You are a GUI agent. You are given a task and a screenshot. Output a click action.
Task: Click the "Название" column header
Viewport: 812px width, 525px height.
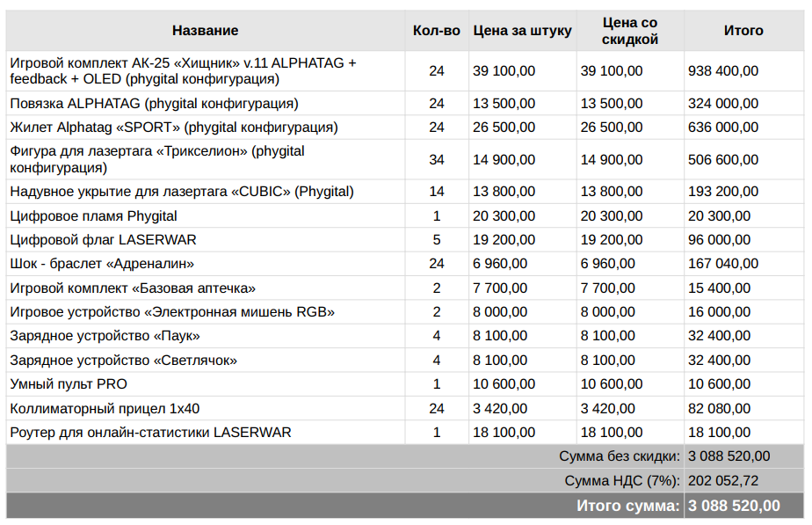[x=205, y=31]
